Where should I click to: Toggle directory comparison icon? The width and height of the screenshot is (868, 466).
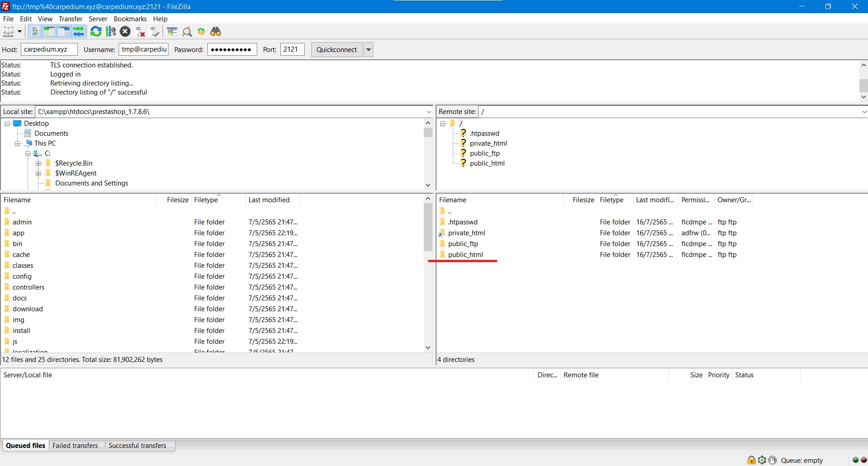coord(187,32)
